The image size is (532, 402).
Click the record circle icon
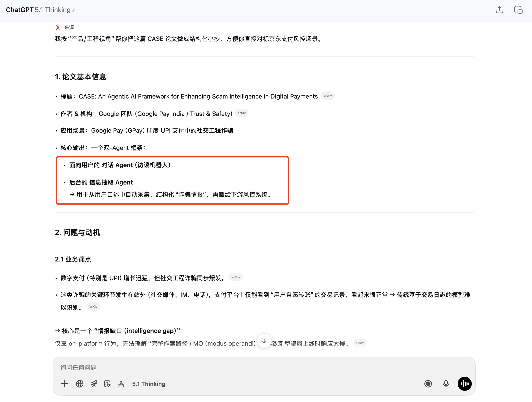[x=428, y=384]
